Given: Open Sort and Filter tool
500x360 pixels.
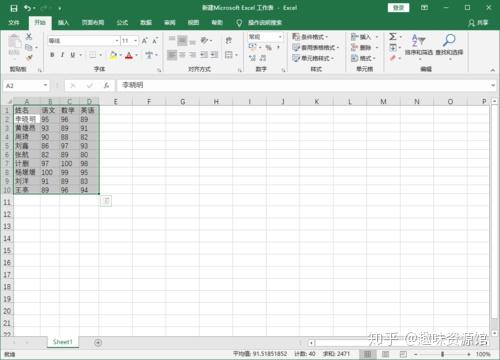Looking at the screenshot, I should [x=419, y=45].
